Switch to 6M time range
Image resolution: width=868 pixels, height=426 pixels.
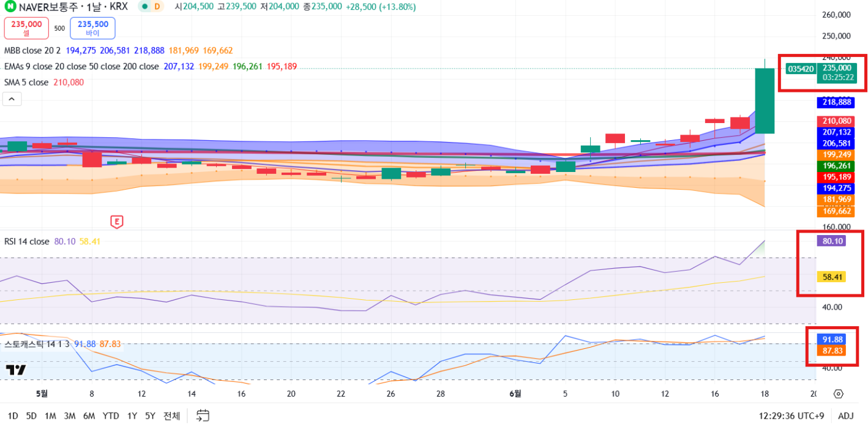[x=89, y=416]
